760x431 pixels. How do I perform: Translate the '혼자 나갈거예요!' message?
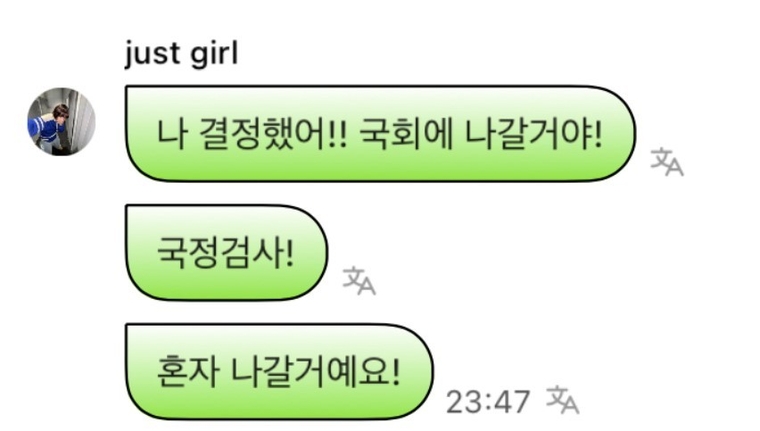coord(563,400)
